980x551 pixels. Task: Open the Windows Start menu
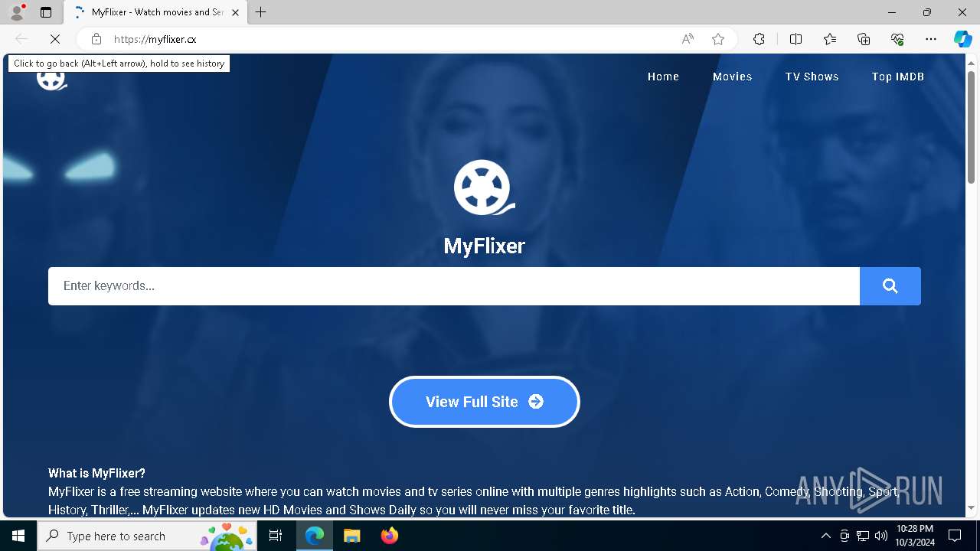click(x=18, y=536)
